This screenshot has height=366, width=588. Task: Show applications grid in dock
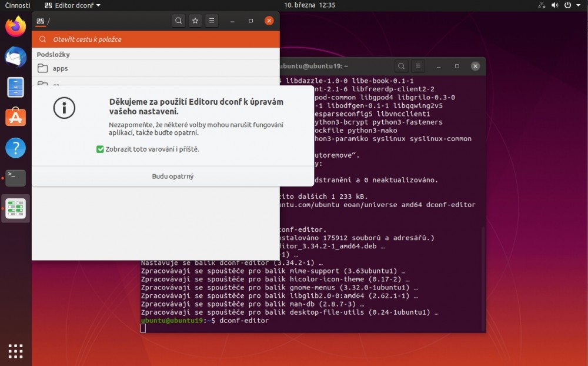click(x=16, y=351)
